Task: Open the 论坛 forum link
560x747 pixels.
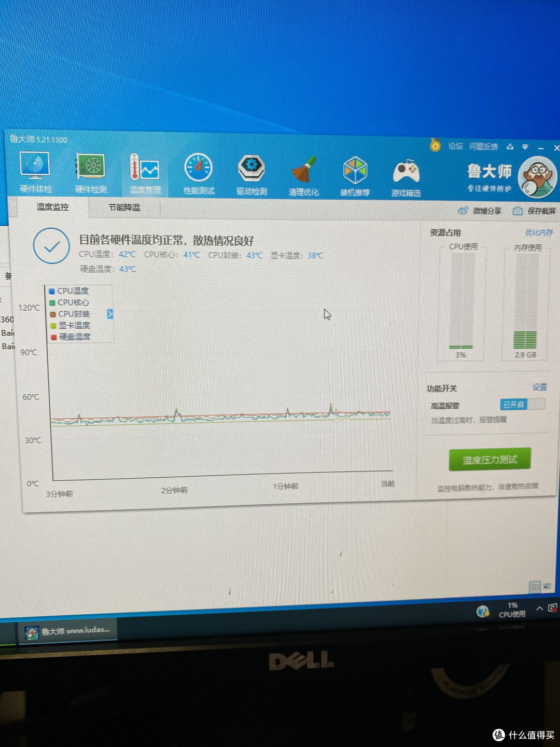Action: 455,146
